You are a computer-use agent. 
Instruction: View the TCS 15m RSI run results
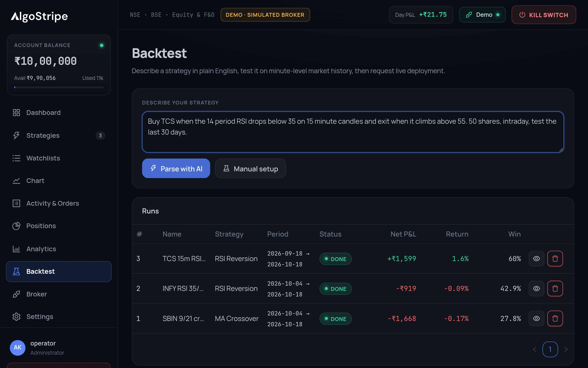point(536,258)
